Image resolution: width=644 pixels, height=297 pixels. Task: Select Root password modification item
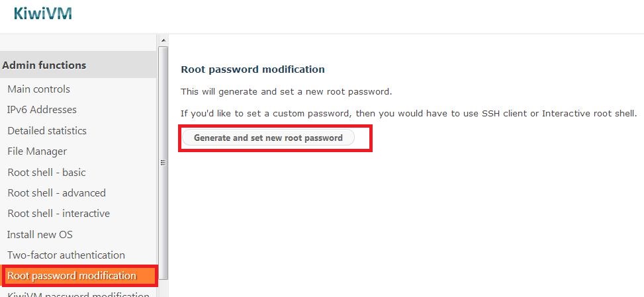(79, 276)
